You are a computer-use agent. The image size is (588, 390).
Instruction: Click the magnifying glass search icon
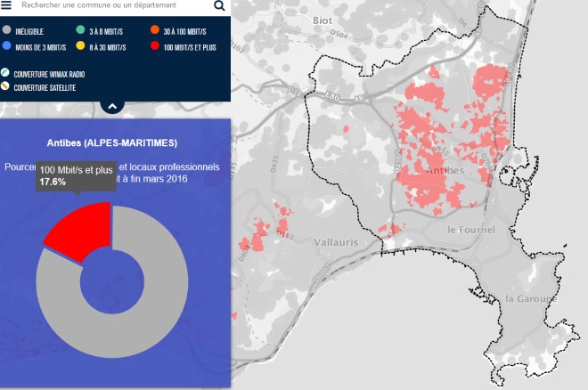point(219,5)
